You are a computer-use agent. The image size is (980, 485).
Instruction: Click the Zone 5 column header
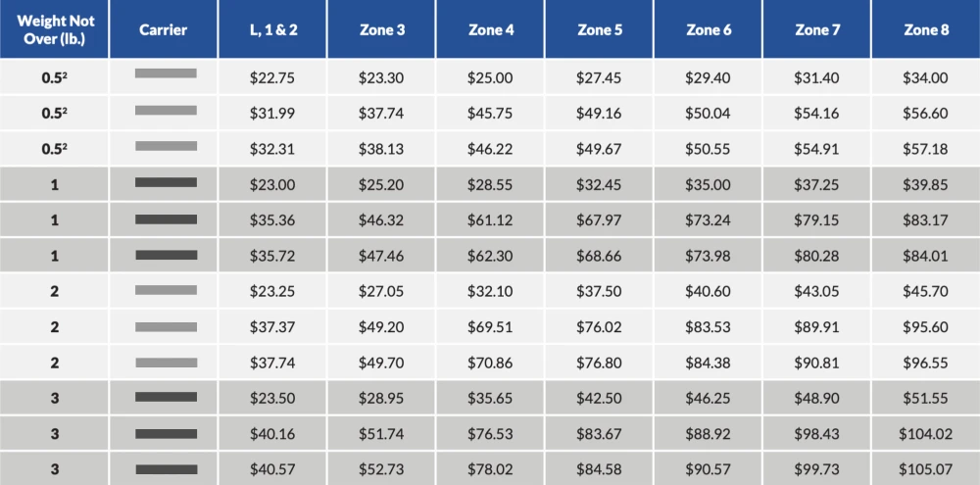[600, 28]
